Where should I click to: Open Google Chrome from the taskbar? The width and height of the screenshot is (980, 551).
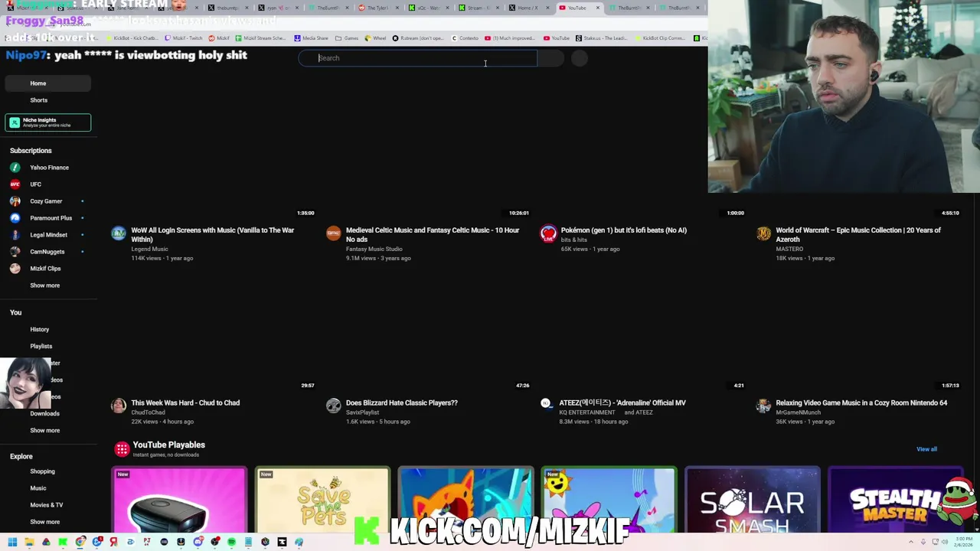80,542
